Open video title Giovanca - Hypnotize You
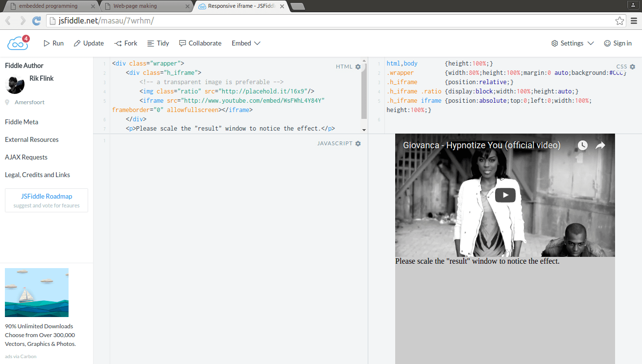Viewport: 642px width, 364px height. (481, 145)
